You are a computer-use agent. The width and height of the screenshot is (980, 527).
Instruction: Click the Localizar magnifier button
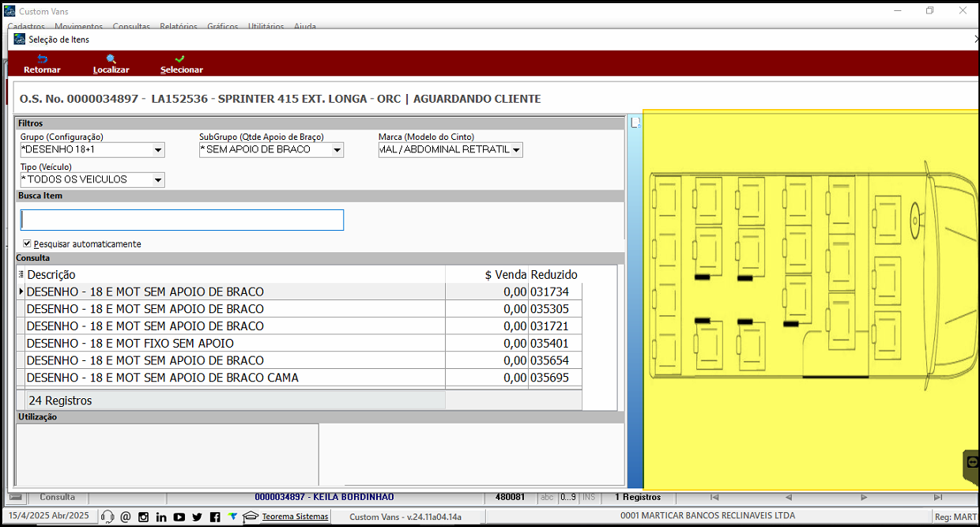(111, 64)
